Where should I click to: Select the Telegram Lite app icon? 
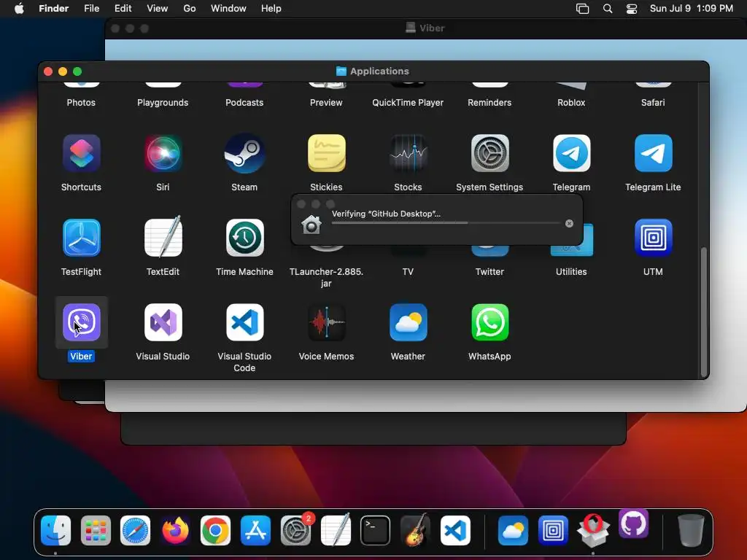pyautogui.click(x=653, y=153)
